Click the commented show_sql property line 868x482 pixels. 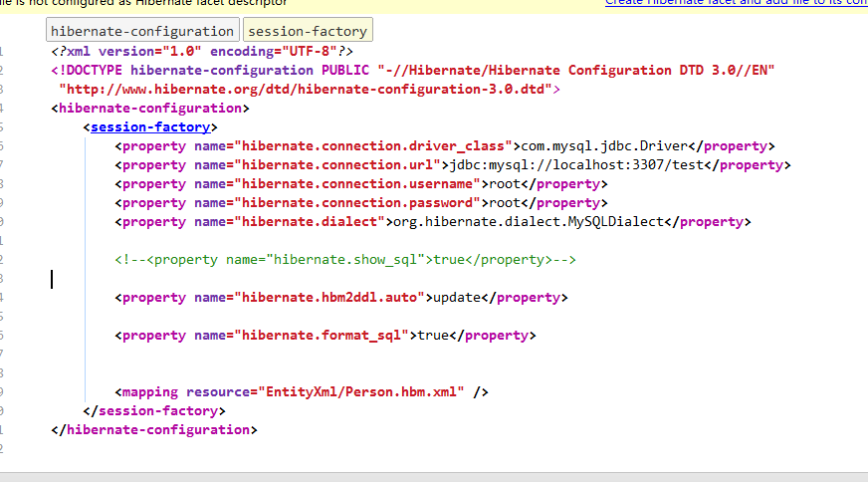click(x=345, y=260)
